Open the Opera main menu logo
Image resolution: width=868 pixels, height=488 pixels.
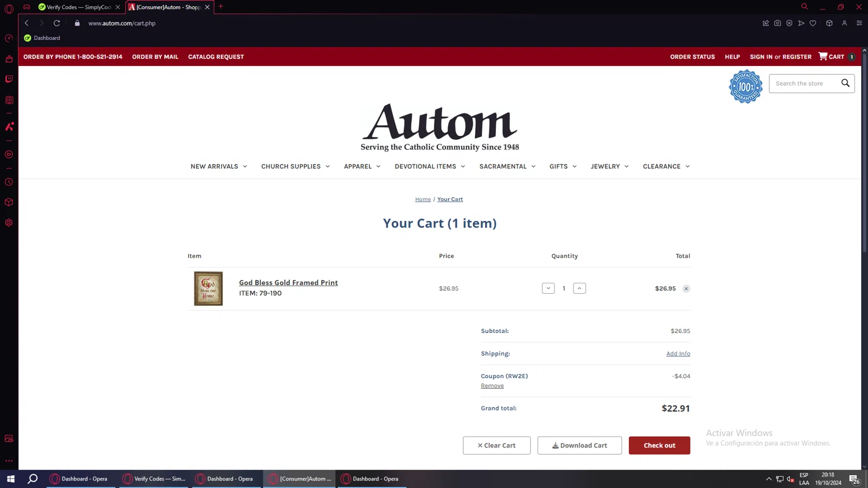(9, 9)
